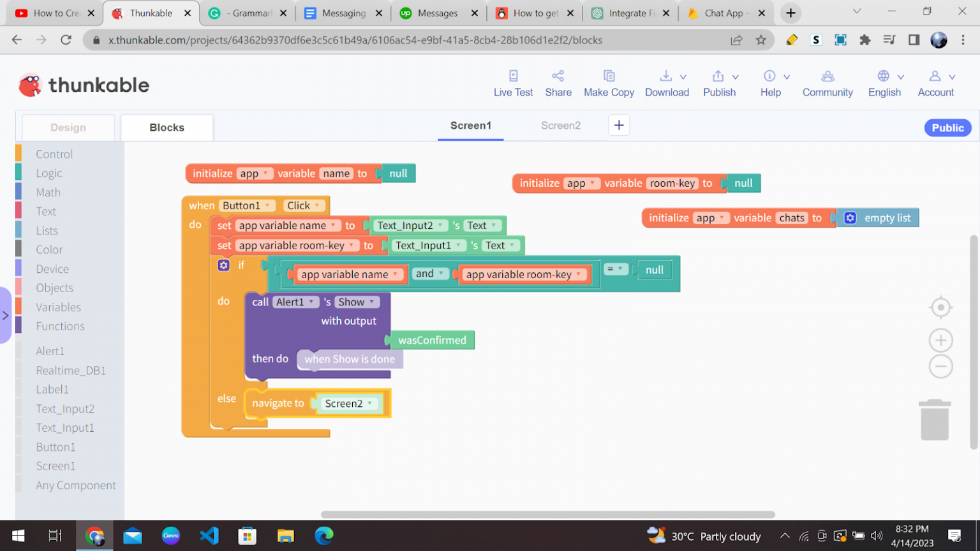The height and width of the screenshot is (551, 980).
Task: Zoom out using the minus control
Action: coord(940,366)
